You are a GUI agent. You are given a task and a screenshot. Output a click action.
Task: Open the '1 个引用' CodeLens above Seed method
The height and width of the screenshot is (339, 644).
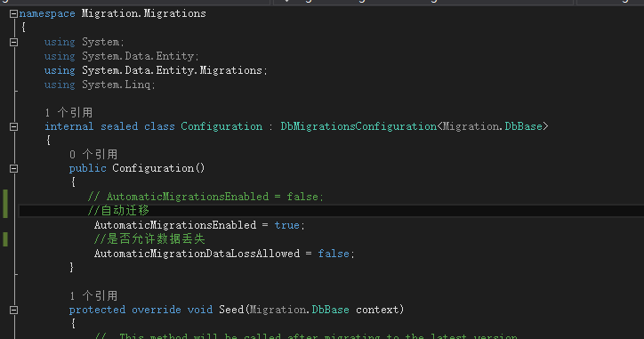coord(93,296)
